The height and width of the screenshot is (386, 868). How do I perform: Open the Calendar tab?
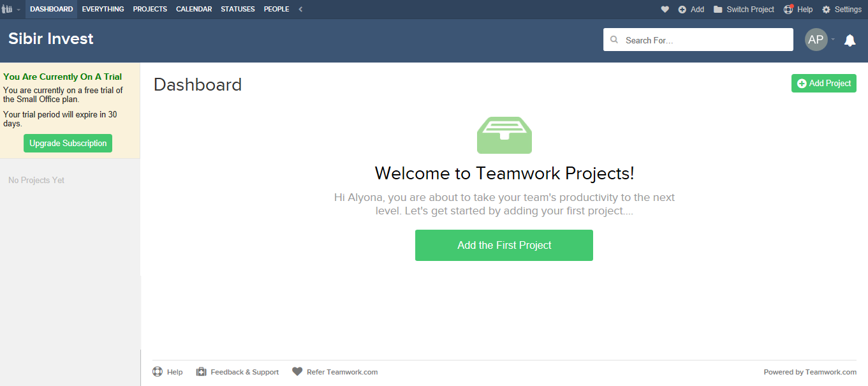(194, 10)
